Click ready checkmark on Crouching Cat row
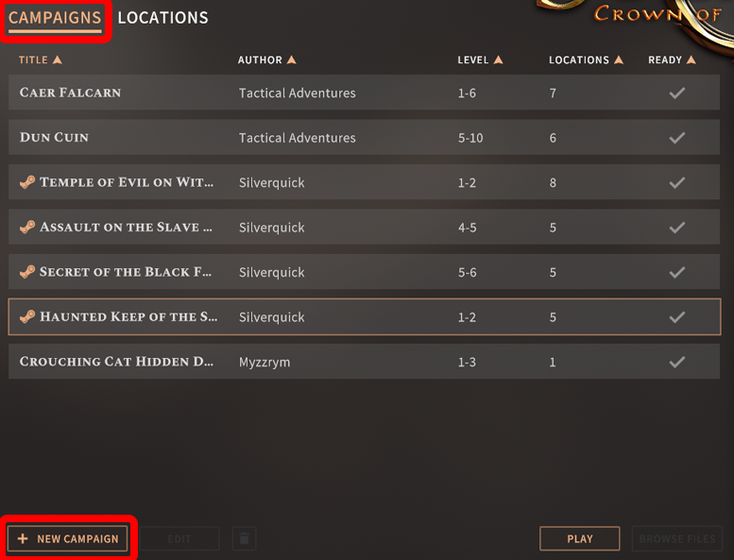This screenshot has height=560, width=734. pyautogui.click(x=677, y=362)
